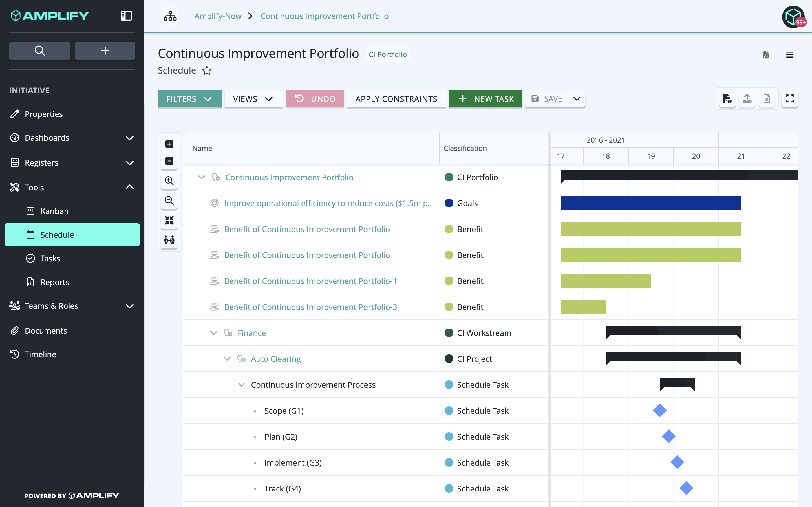Open the FILTERS dropdown
Viewport: 812px width, 507px height.
(190, 99)
